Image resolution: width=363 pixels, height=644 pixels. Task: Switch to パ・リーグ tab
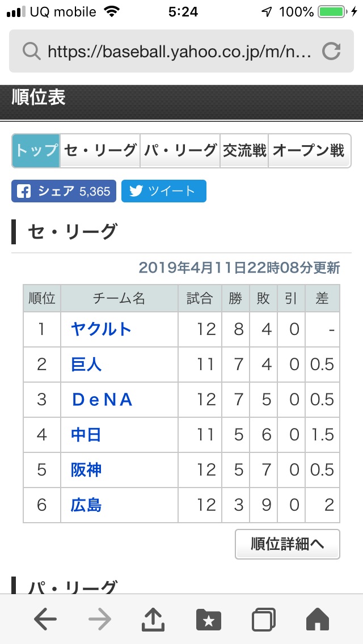(x=180, y=151)
